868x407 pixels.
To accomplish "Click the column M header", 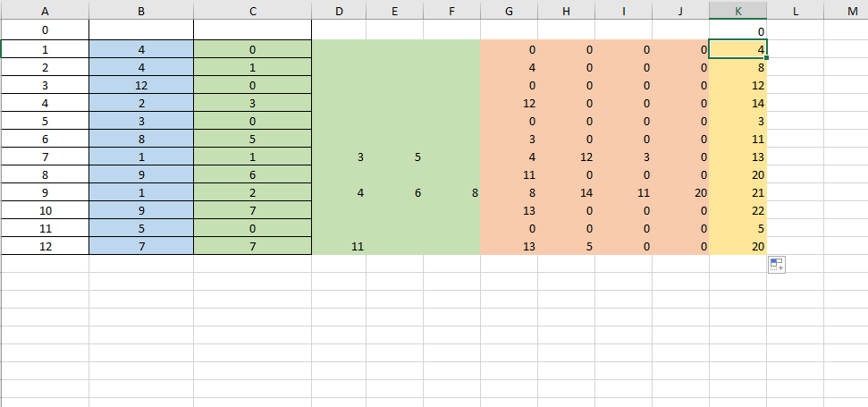I will (852, 10).
